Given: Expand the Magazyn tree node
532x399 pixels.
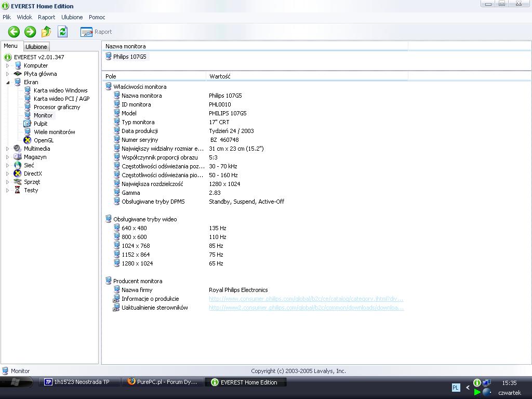Looking at the screenshot, I should pyautogui.click(x=7, y=157).
